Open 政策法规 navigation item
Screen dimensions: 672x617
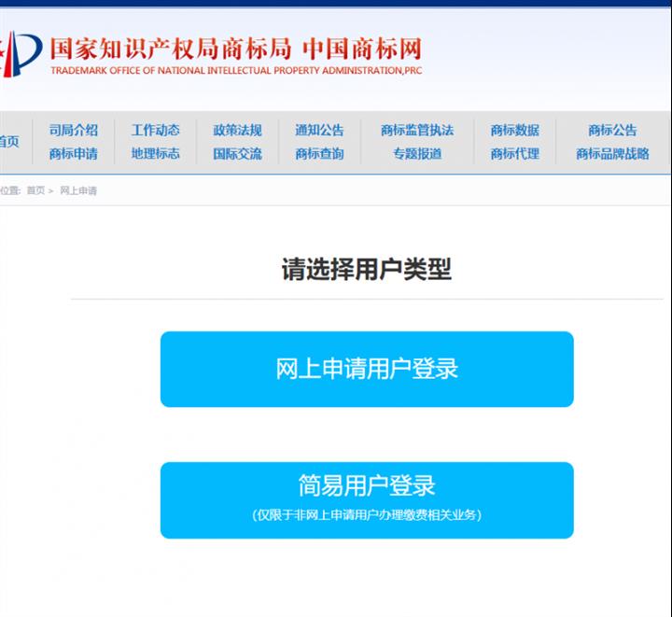tap(237, 131)
